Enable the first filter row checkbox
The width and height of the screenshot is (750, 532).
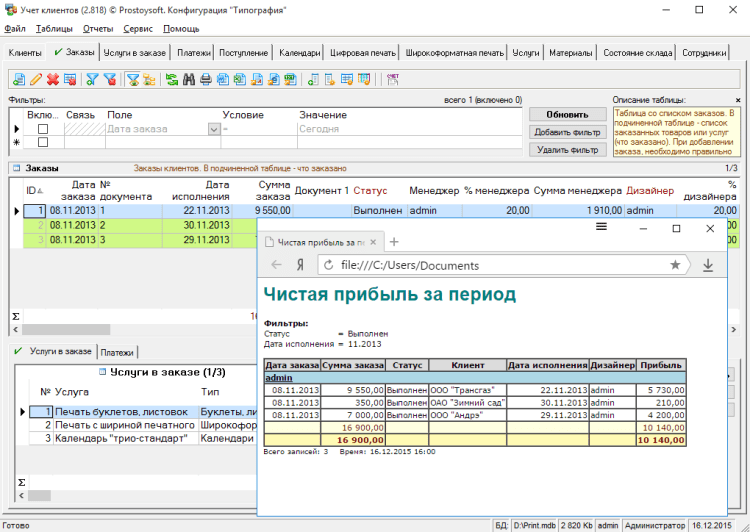click(x=42, y=129)
